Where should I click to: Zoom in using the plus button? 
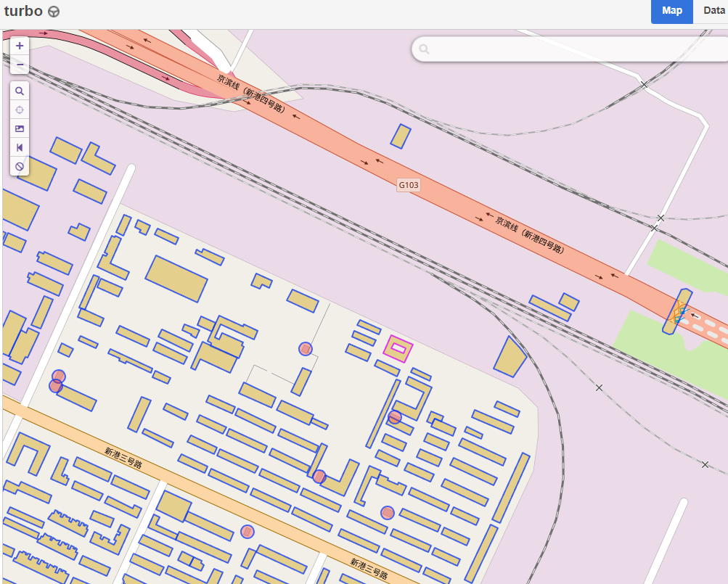pyautogui.click(x=20, y=45)
